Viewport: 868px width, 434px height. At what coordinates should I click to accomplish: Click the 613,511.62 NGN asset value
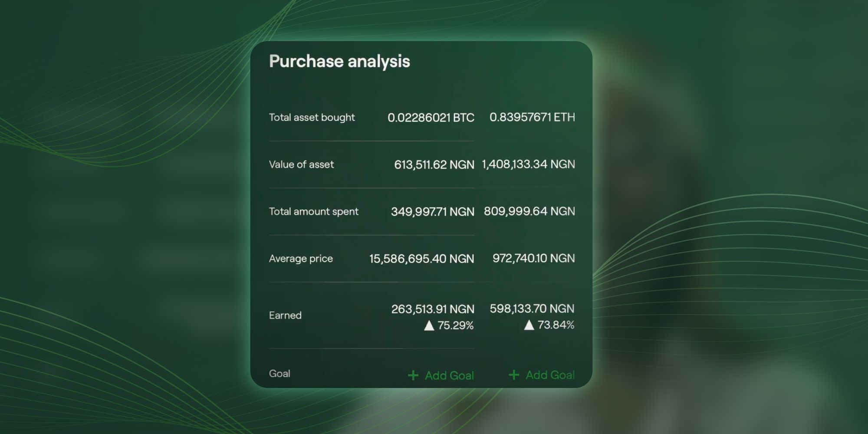[x=434, y=164]
